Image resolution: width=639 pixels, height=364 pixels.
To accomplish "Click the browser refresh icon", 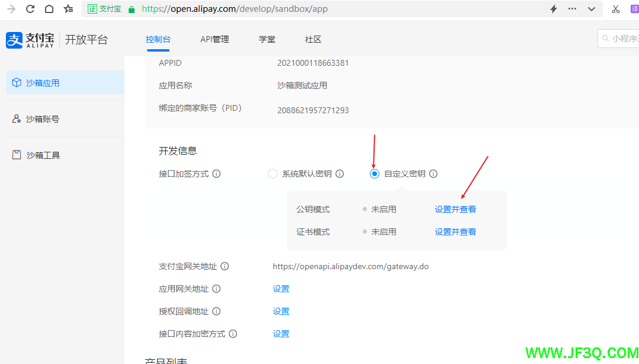I will pos(30,9).
